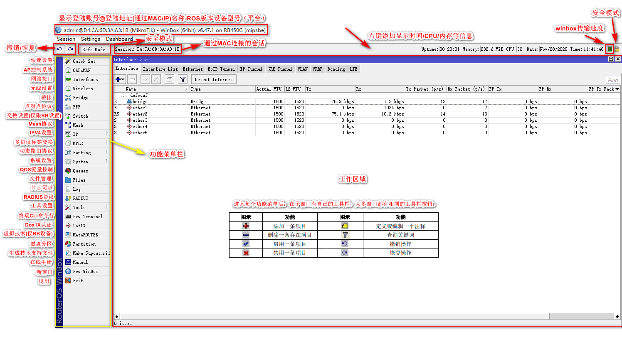Open Quick Set in the sidebar
The image size is (622, 364).
(87, 61)
